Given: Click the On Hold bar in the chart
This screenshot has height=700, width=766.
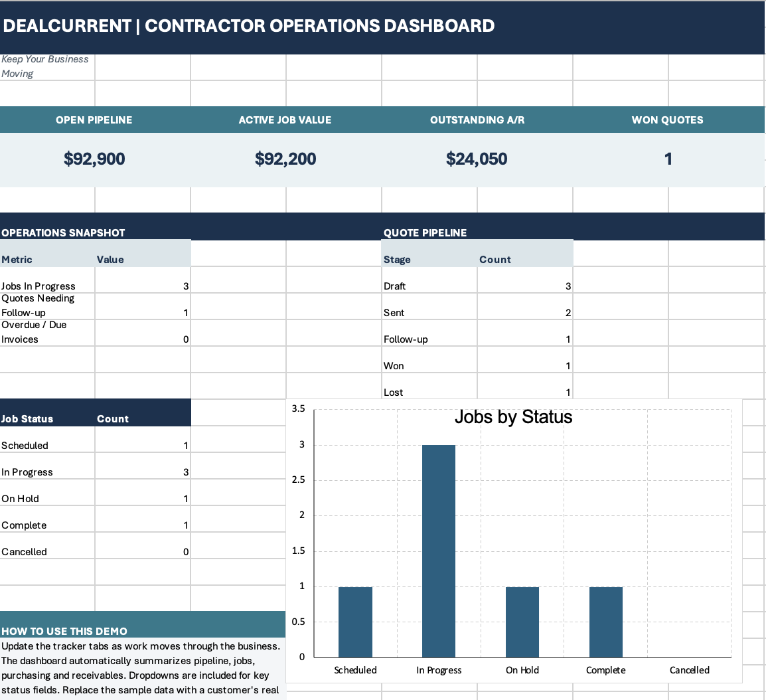Looking at the screenshot, I should (x=522, y=622).
